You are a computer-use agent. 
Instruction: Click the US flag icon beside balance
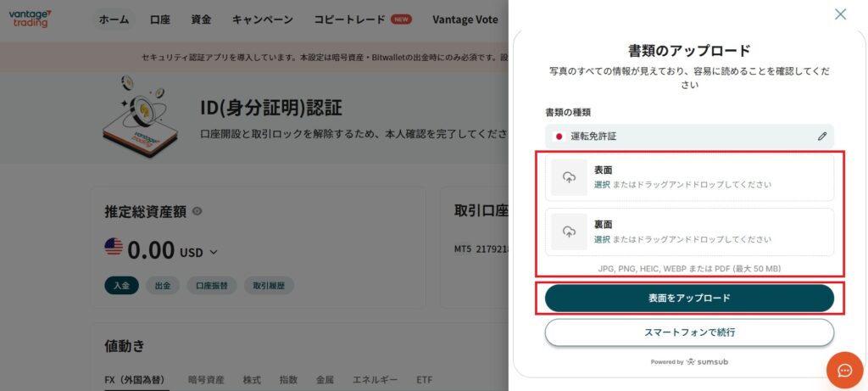114,247
